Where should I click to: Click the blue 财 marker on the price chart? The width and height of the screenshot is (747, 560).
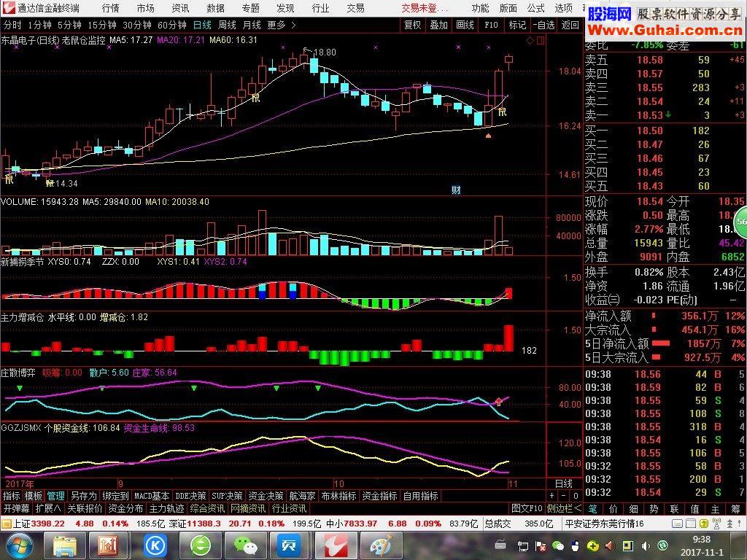(456, 190)
